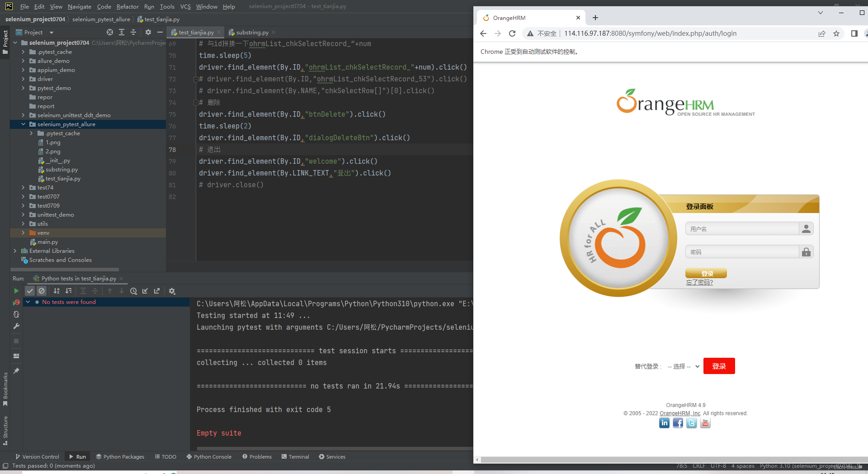868x474 pixels.
Task: Restore layout icon in Run sidebar
Action: (16, 356)
